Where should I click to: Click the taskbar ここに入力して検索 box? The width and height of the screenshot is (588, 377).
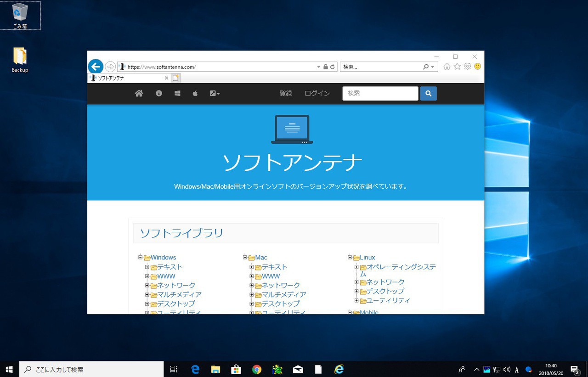[x=91, y=369]
